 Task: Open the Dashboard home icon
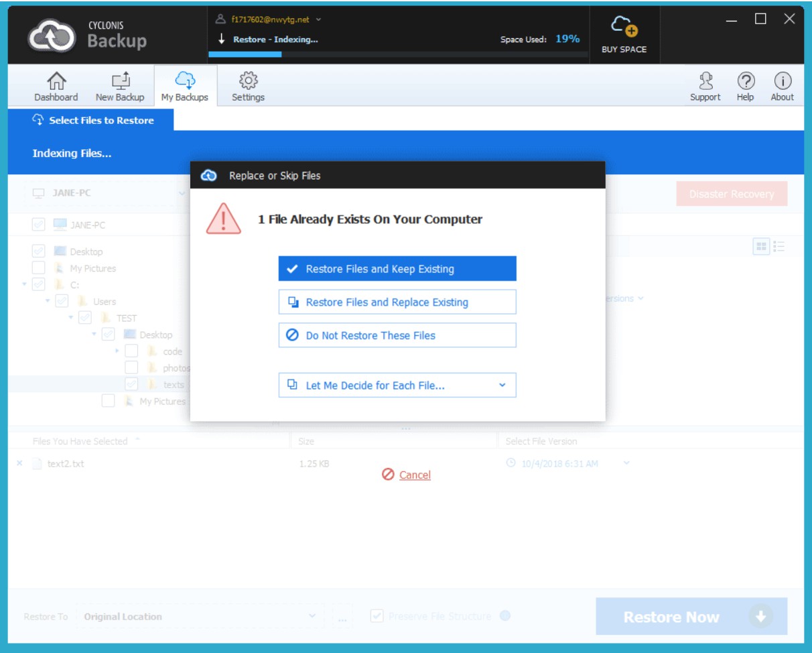[x=56, y=82]
